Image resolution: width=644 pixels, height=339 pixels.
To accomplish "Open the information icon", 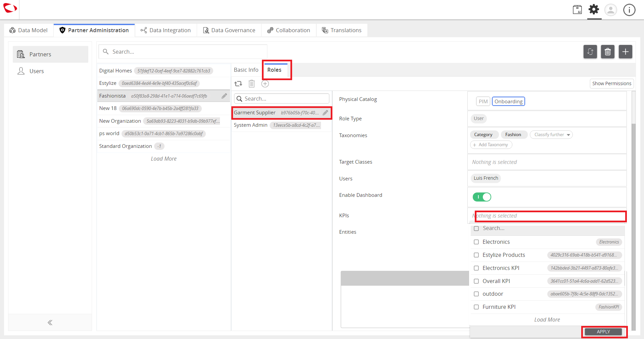I will pyautogui.click(x=629, y=10).
